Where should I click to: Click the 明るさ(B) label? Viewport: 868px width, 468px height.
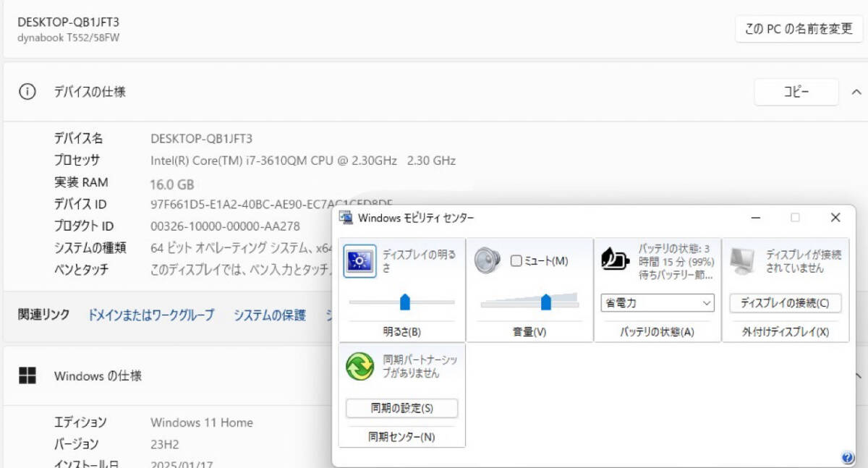pyautogui.click(x=402, y=332)
